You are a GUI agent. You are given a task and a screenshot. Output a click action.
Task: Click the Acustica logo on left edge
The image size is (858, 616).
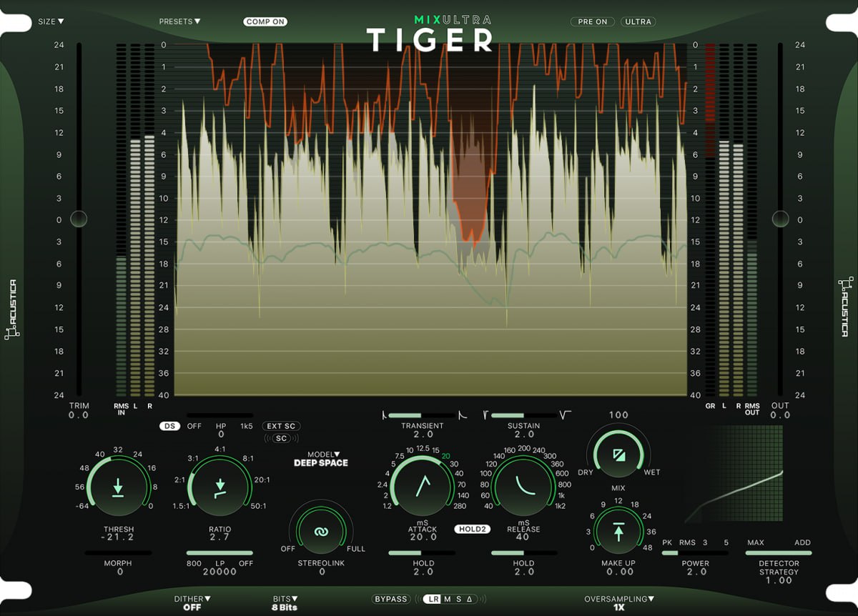click(x=12, y=309)
